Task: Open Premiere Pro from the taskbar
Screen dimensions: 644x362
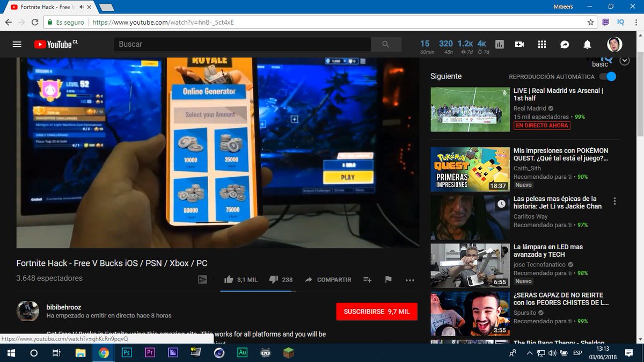Action: coord(150,353)
